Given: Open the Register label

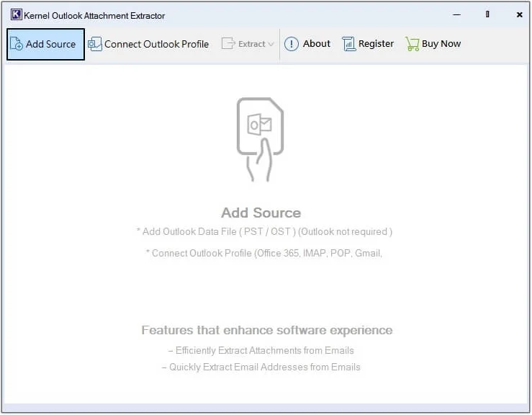Looking at the screenshot, I should tap(376, 44).
